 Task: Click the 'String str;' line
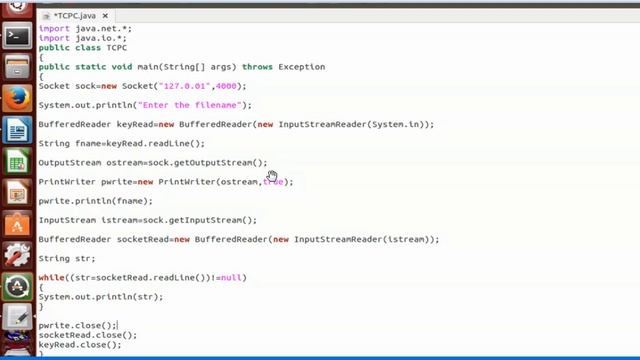pos(67,259)
